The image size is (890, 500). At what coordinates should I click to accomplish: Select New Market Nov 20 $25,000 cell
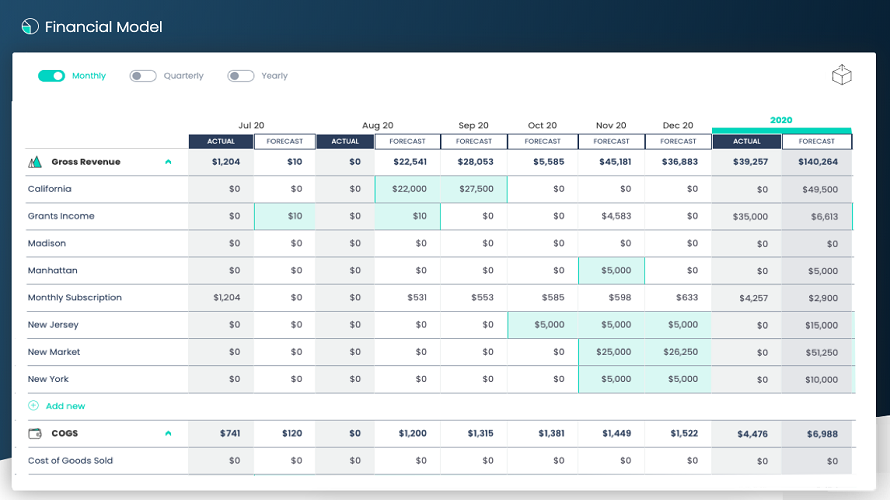(x=611, y=352)
